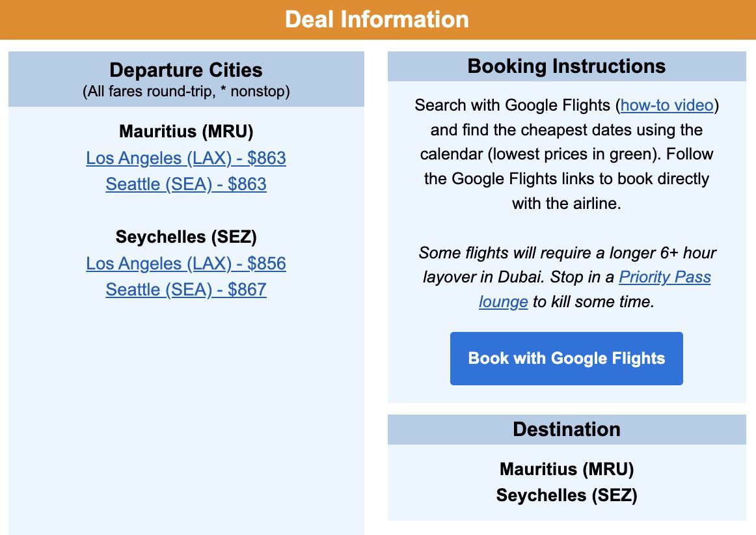Open the how-to video link

click(x=666, y=105)
